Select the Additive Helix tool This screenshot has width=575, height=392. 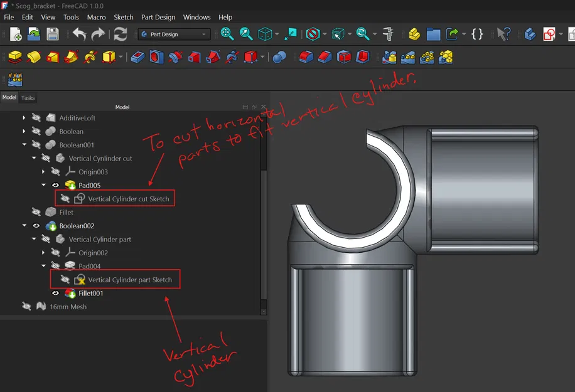click(x=90, y=57)
